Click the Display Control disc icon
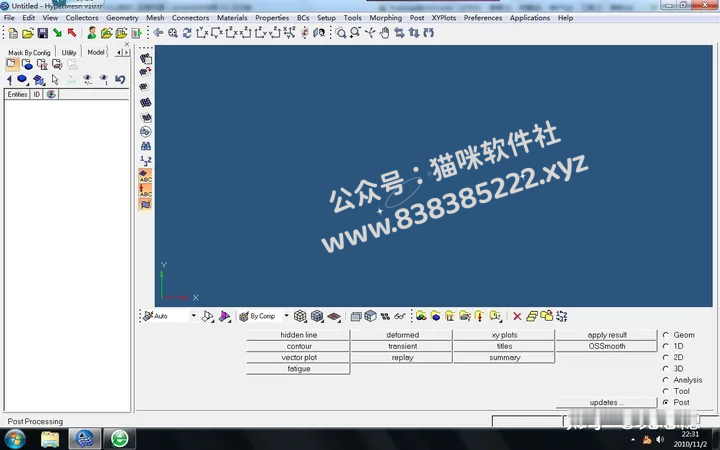 [146, 132]
